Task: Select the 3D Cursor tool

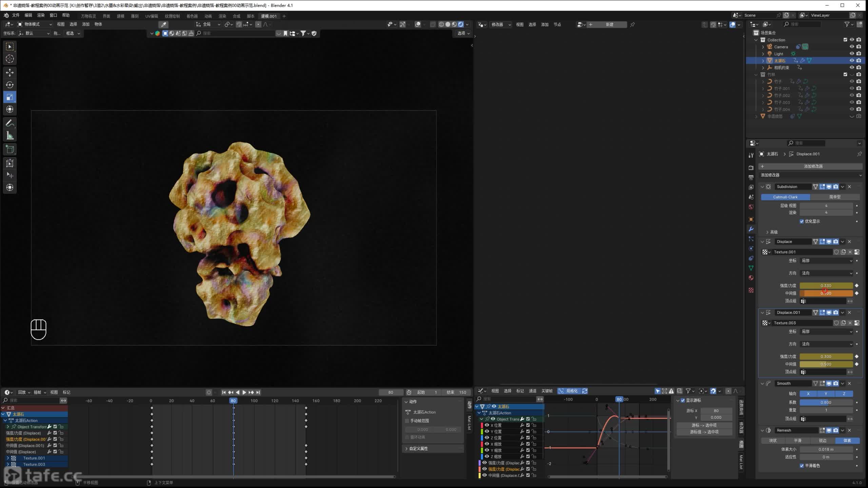Action: [9, 59]
